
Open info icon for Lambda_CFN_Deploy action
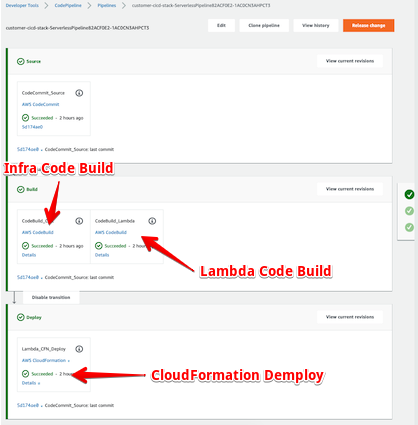click(x=79, y=349)
